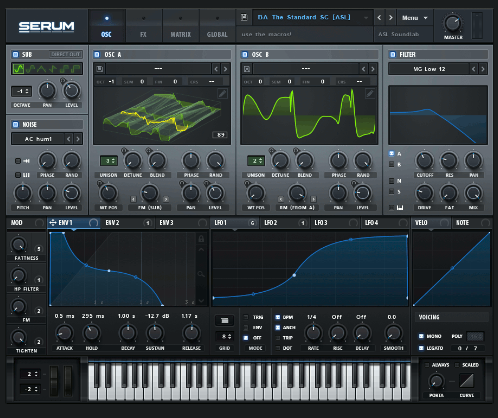Go to next preset with right arrow
498x418 pixels.
pyautogui.click(x=391, y=18)
